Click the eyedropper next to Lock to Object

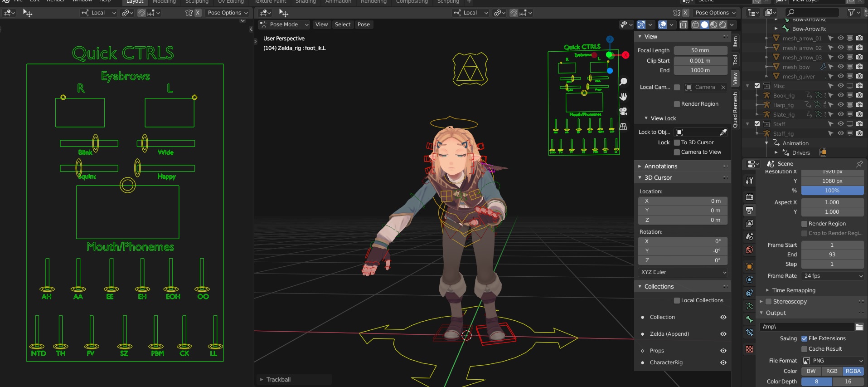(723, 132)
